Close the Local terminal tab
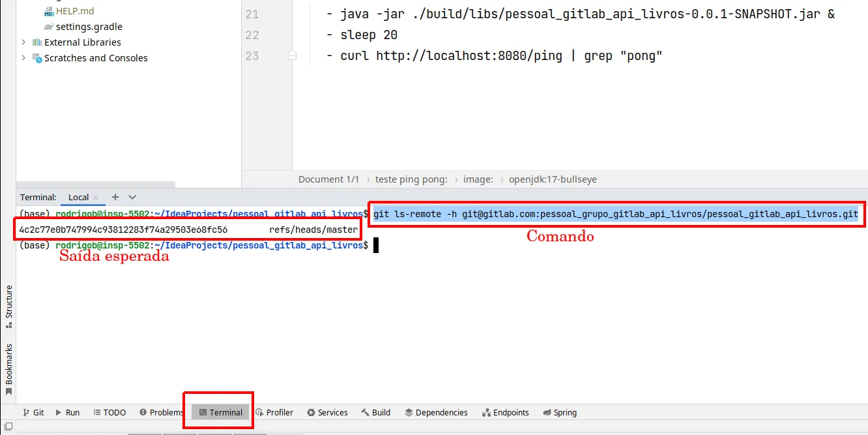The image size is (868, 435). coord(96,197)
